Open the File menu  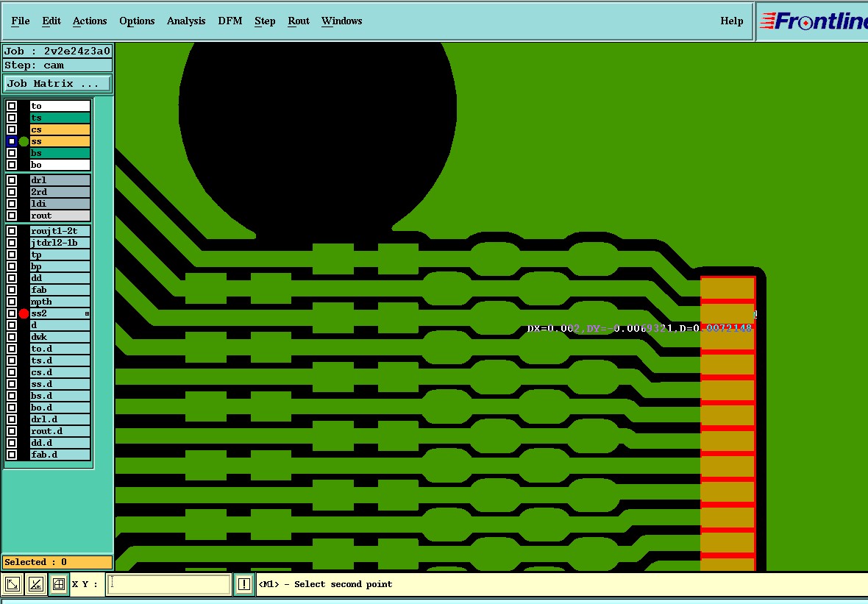[21, 21]
